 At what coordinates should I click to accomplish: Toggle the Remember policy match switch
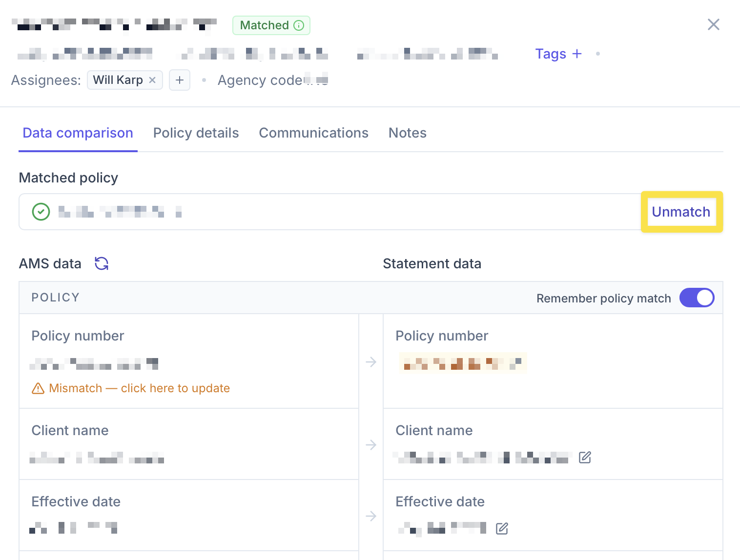point(697,298)
